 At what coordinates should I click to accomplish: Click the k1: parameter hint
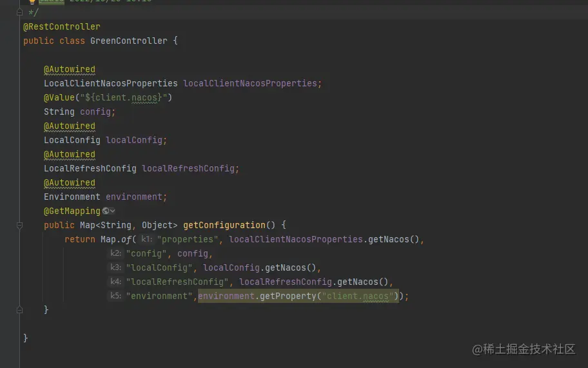[146, 239]
